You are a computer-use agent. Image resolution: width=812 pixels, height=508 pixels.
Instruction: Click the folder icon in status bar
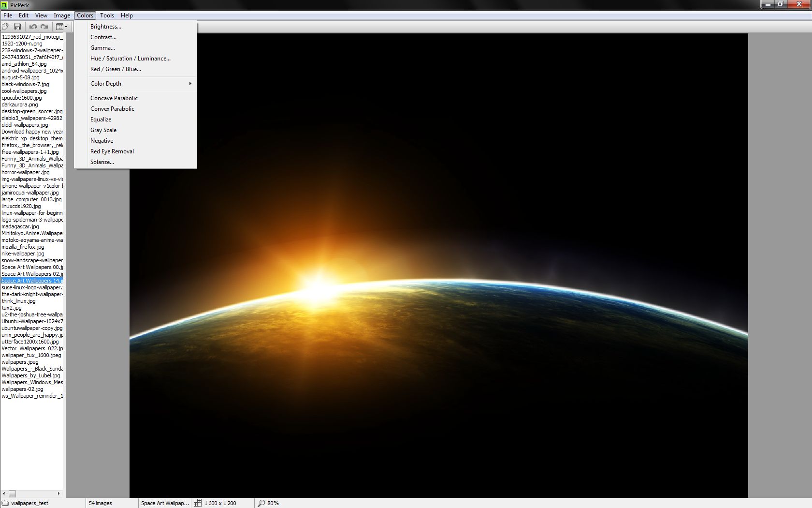click(5, 503)
